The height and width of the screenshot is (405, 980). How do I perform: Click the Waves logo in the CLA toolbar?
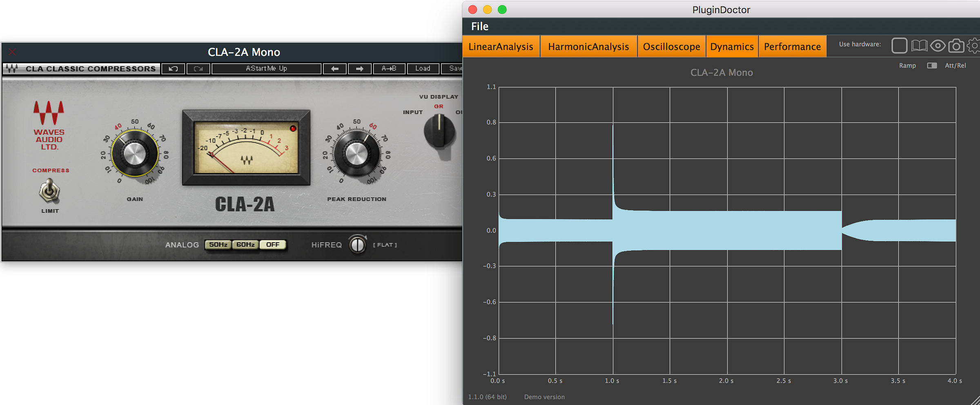click(x=12, y=69)
